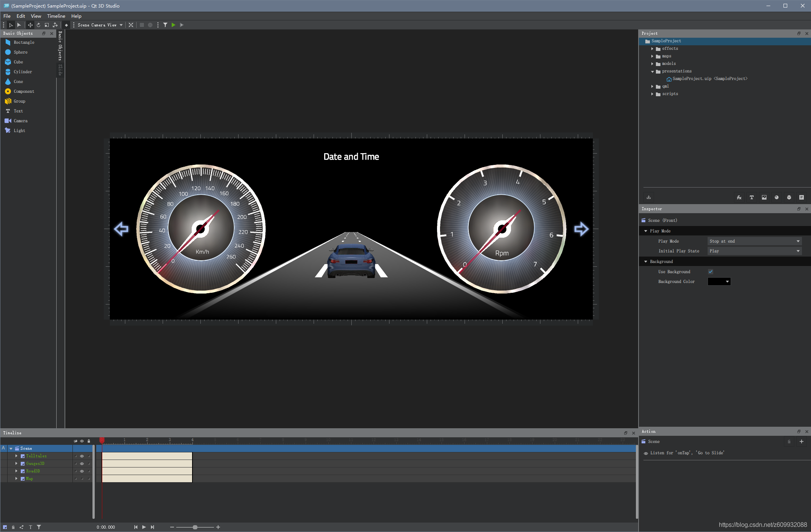This screenshot has width=811, height=532.
Task: Enable Use Background checkbox
Action: [x=710, y=272]
